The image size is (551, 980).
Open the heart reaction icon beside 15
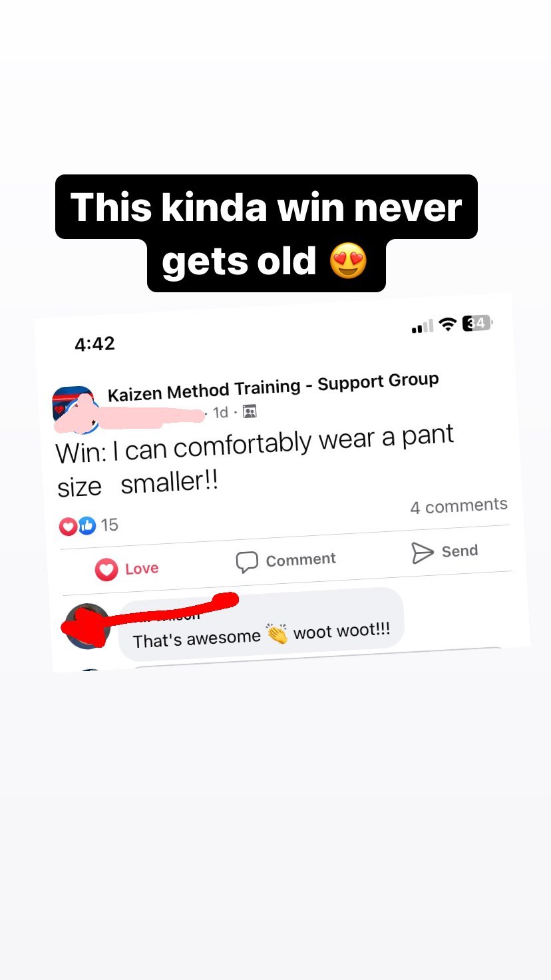coord(68,527)
